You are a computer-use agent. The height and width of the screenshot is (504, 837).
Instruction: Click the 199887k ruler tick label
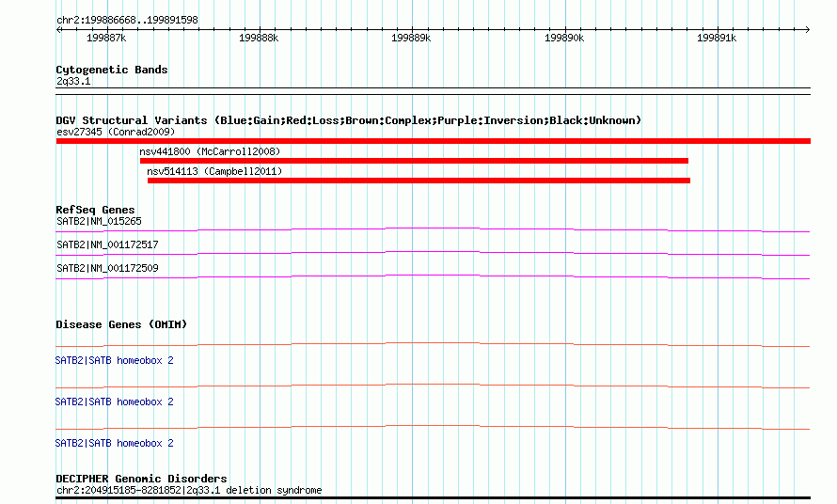(x=106, y=38)
